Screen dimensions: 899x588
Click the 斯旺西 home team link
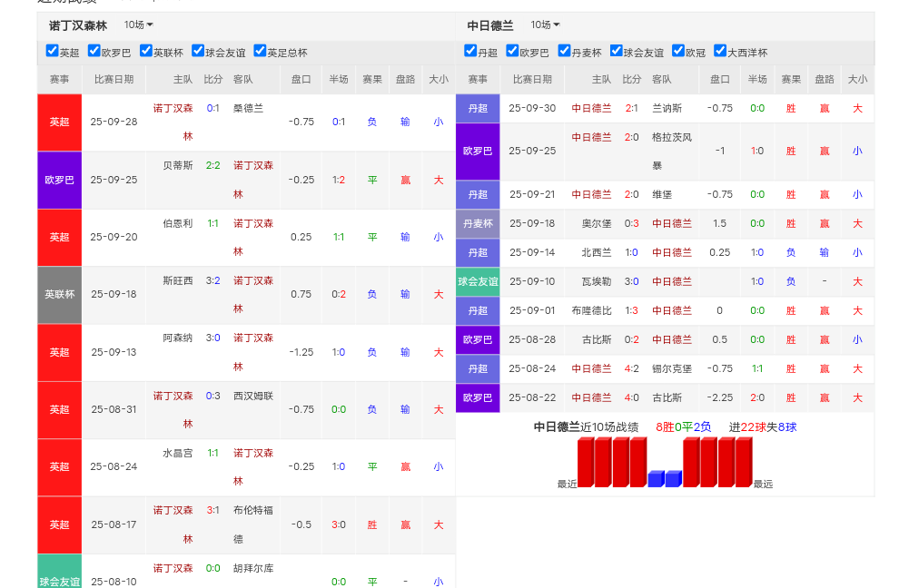177,280
